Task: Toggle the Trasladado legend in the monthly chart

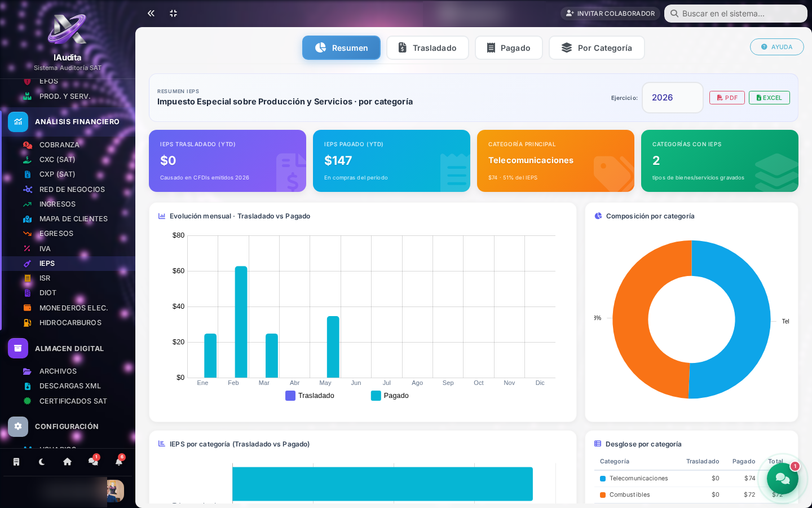Action: click(310, 396)
